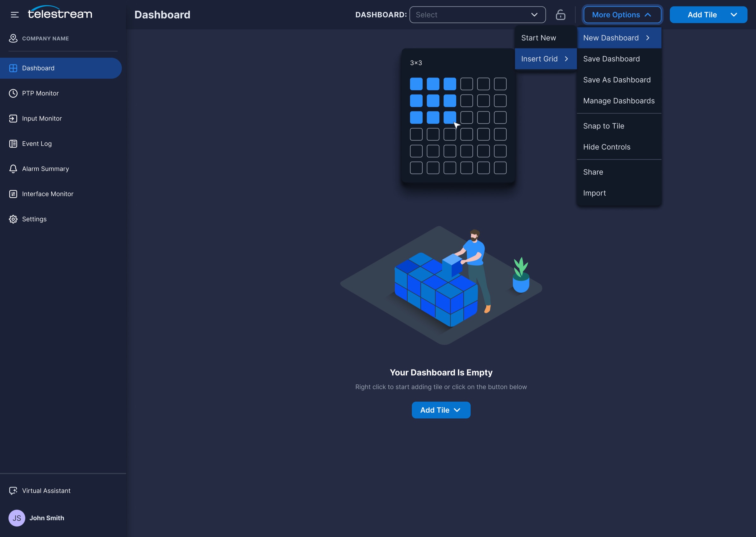Open the header Add Tile dropdown arrow
756x537 pixels.
coord(734,14)
